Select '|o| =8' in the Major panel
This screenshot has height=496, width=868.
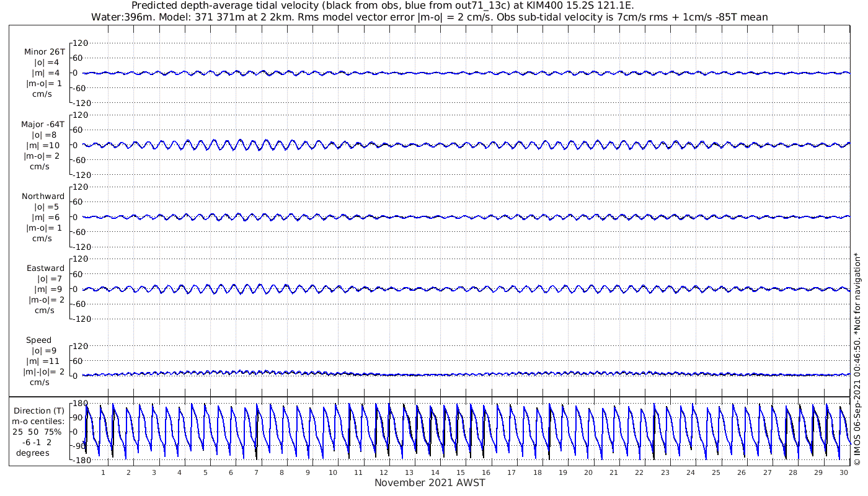(45, 135)
